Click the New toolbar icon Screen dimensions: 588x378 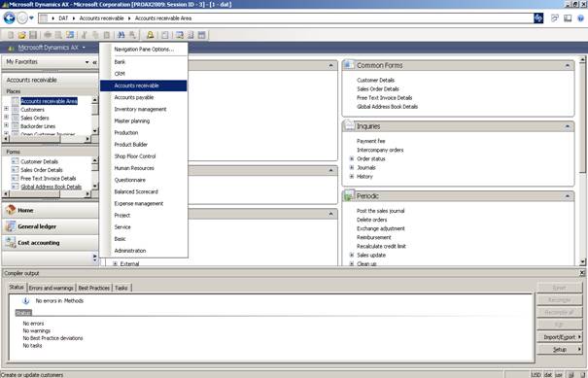[11, 35]
